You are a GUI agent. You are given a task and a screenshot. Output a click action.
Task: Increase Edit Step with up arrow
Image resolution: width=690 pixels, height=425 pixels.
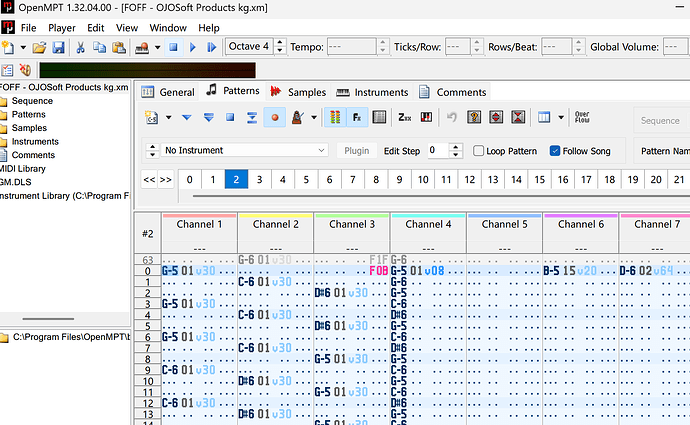click(456, 147)
